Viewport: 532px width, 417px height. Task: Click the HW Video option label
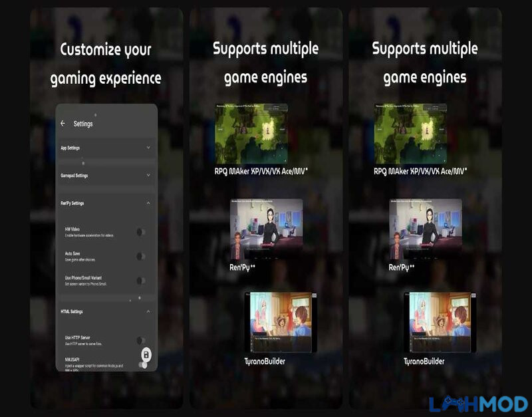[72, 229]
